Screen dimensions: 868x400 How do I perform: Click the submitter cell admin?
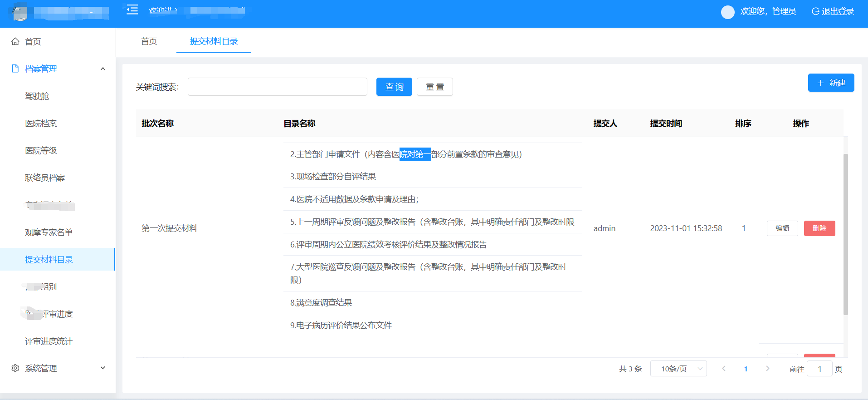click(605, 228)
